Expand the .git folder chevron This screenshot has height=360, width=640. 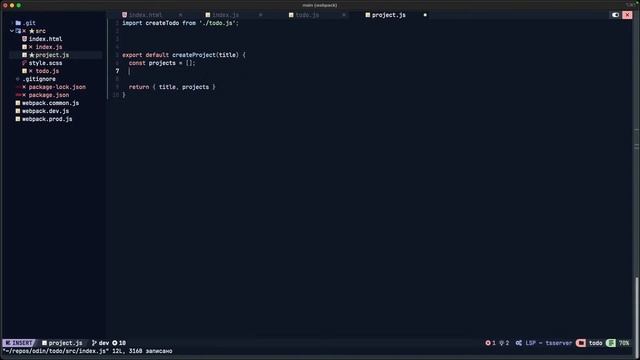point(12,23)
